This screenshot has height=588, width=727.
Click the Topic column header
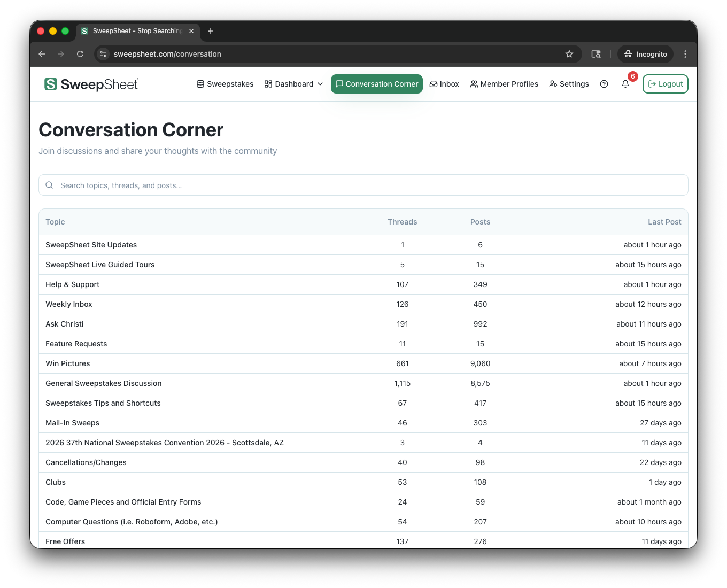pyautogui.click(x=55, y=222)
